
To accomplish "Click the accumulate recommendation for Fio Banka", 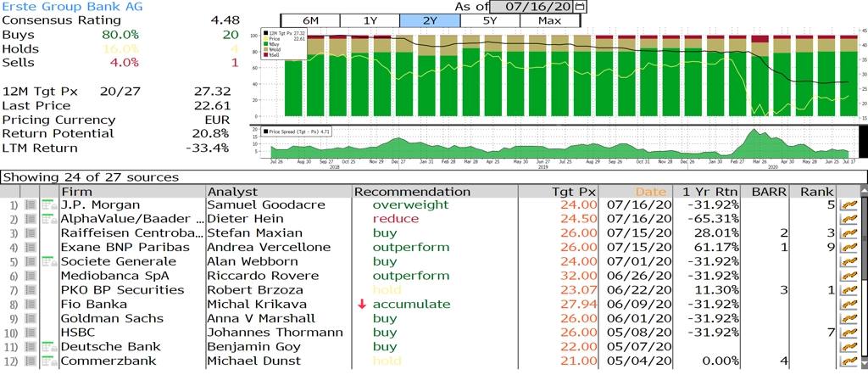I will tap(411, 305).
